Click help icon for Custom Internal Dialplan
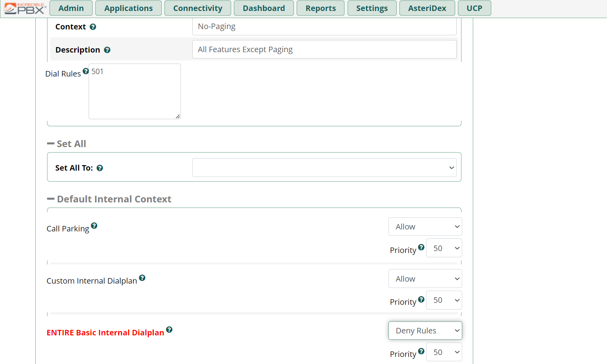 click(142, 278)
